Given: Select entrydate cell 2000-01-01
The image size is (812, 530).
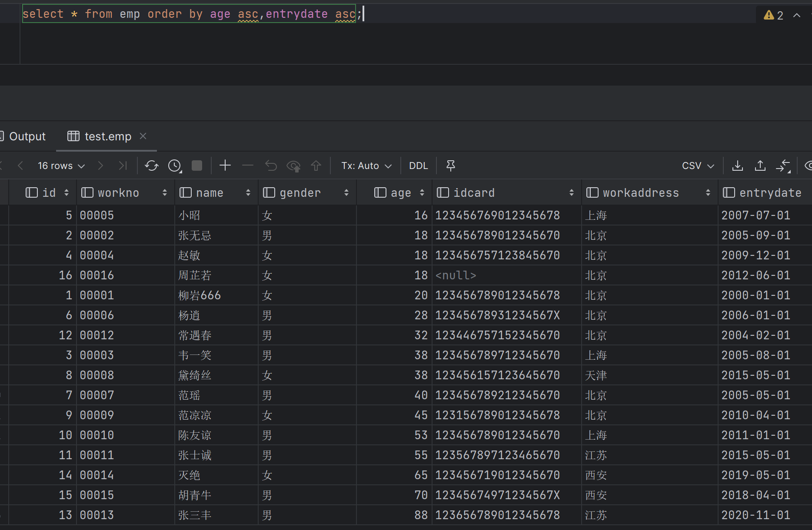Looking at the screenshot, I should tap(765, 295).
